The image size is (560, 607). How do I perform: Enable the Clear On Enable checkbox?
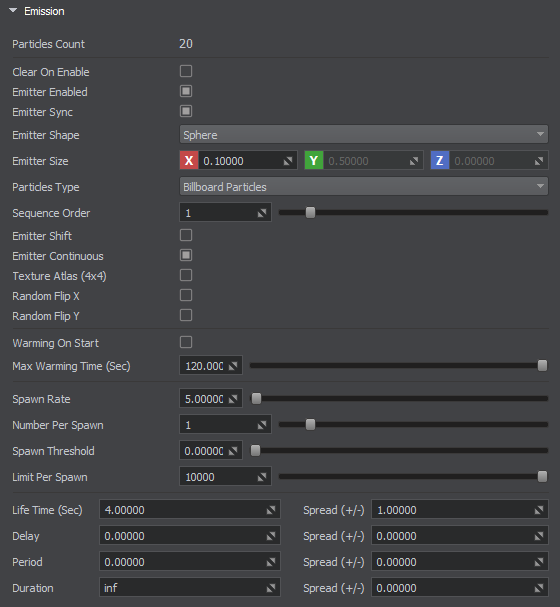click(x=186, y=71)
